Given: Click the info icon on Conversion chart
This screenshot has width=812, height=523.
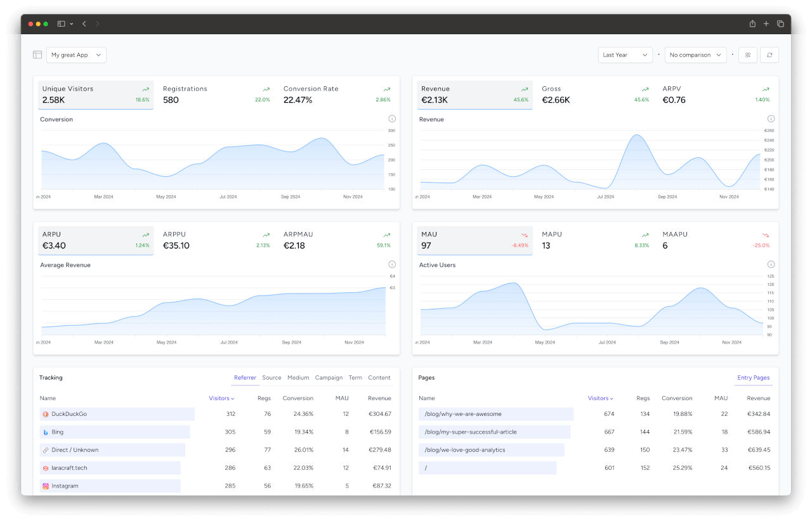Looking at the screenshot, I should pyautogui.click(x=391, y=119).
